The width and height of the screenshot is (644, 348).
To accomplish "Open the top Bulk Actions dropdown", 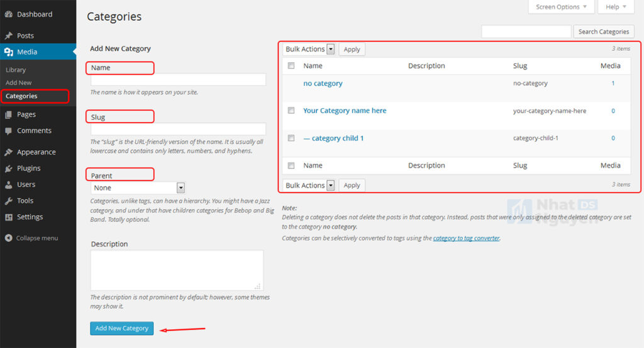I will [309, 49].
